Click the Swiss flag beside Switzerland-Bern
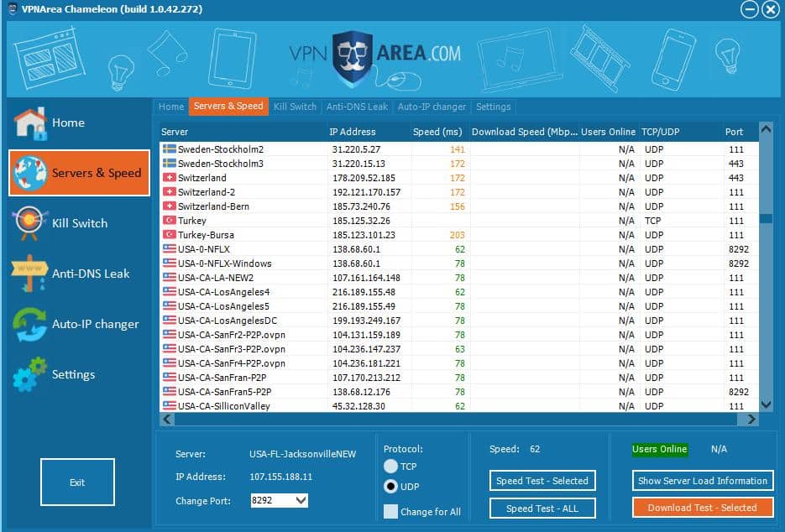 [x=170, y=206]
